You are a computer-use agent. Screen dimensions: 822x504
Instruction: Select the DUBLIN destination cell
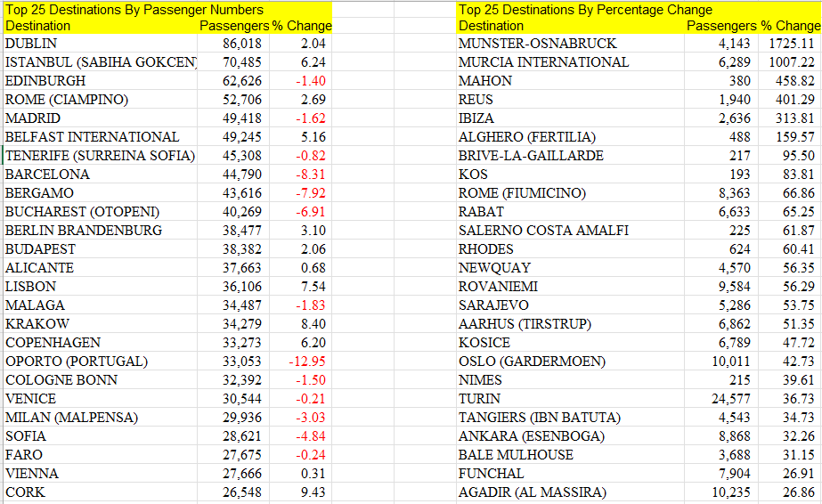point(100,44)
